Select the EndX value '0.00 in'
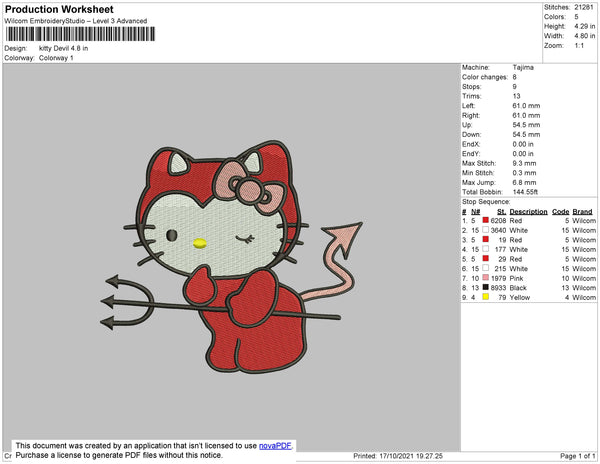600x464 pixels. click(523, 144)
